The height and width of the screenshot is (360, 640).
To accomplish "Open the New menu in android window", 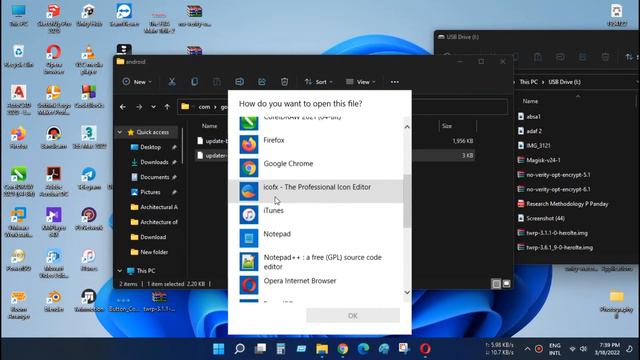I will point(137,82).
